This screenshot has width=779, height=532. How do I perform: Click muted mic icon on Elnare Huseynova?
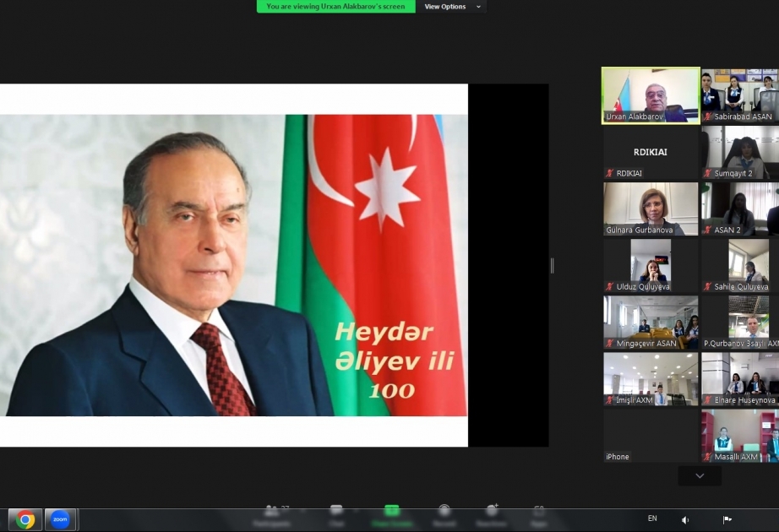(x=707, y=400)
